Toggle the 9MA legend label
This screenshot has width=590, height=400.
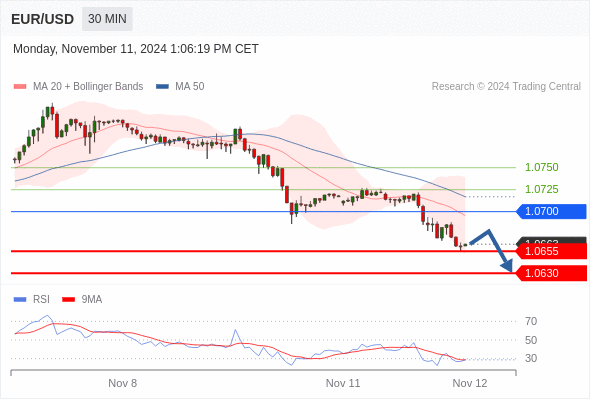[x=92, y=300]
